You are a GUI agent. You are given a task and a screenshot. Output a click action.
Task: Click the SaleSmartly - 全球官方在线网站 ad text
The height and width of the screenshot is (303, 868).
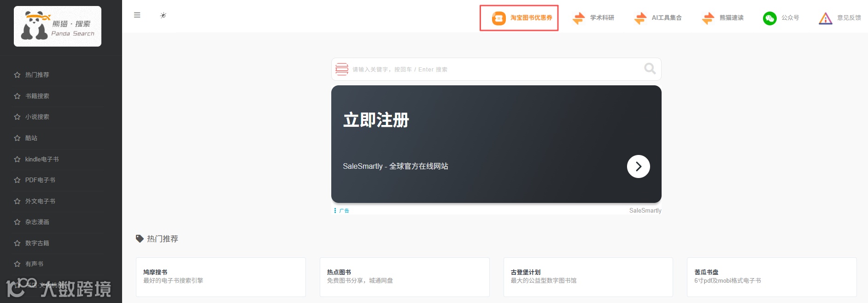tap(395, 166)
